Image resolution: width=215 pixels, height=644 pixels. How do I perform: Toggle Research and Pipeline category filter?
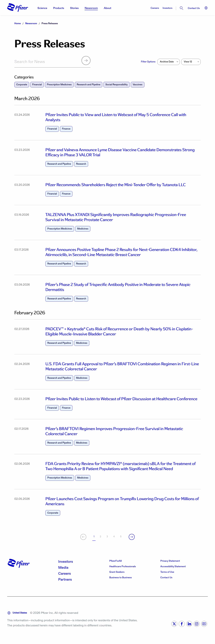tap(89, 85)
